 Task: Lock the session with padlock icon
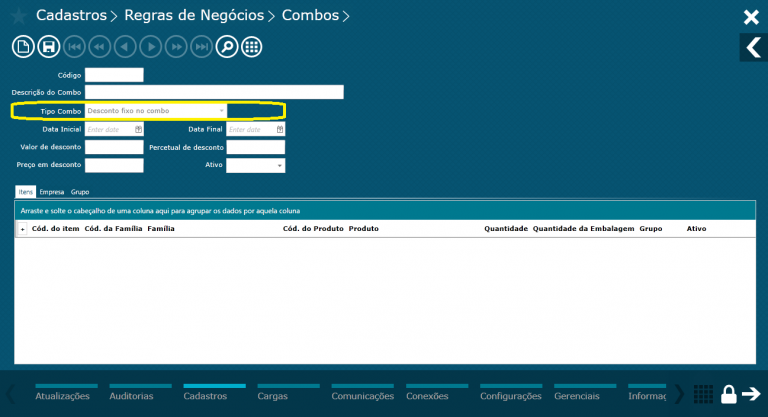point(728,394)
